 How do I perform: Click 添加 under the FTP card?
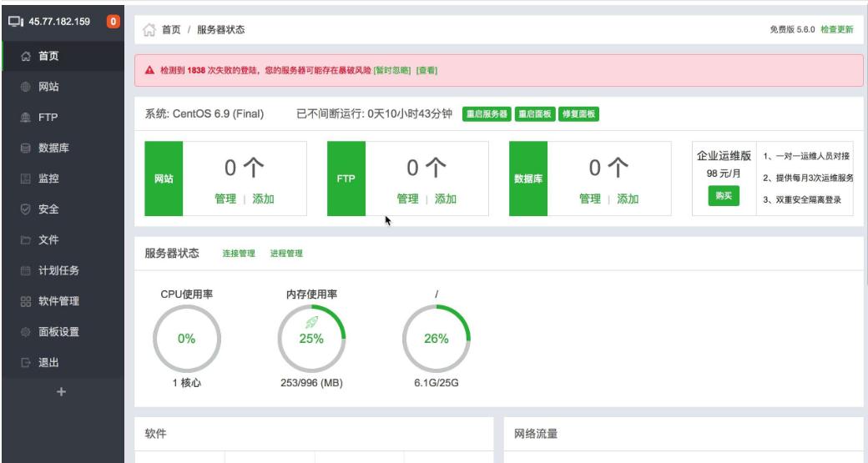tap(446, 199)
